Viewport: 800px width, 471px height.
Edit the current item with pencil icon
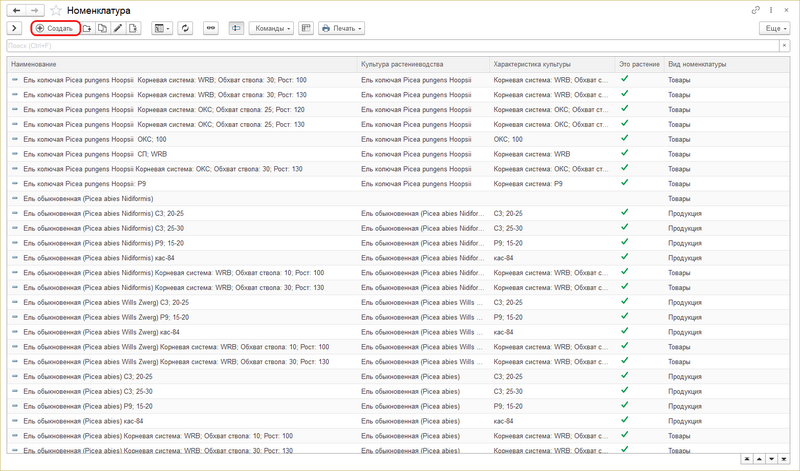pyautogui.click(x=118, y=28)
